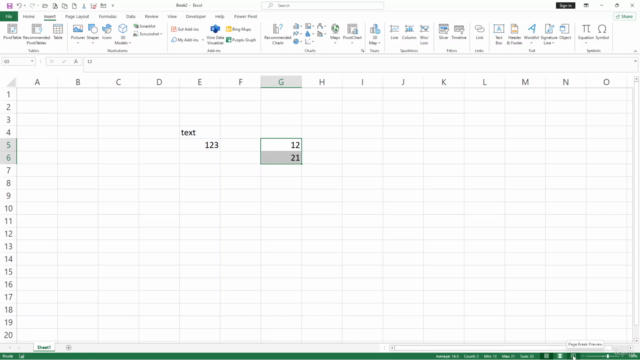Open the Power Pivot tab
This screenshot has height=360, width=640.
(245, 17)
